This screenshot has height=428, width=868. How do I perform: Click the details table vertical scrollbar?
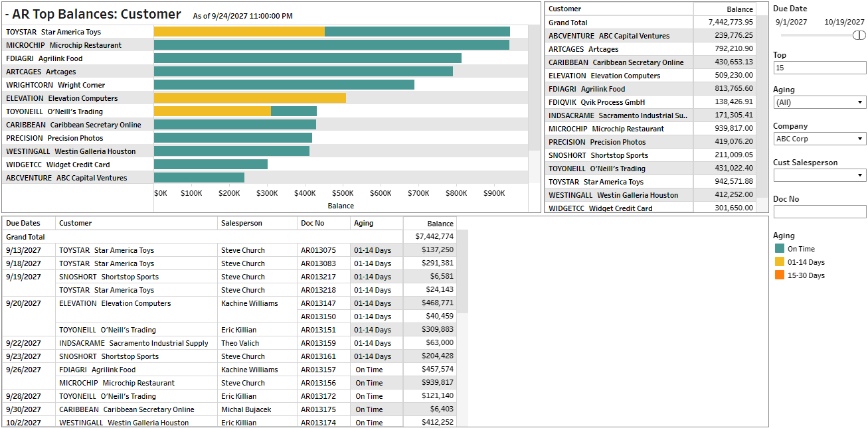coord(462,272)
